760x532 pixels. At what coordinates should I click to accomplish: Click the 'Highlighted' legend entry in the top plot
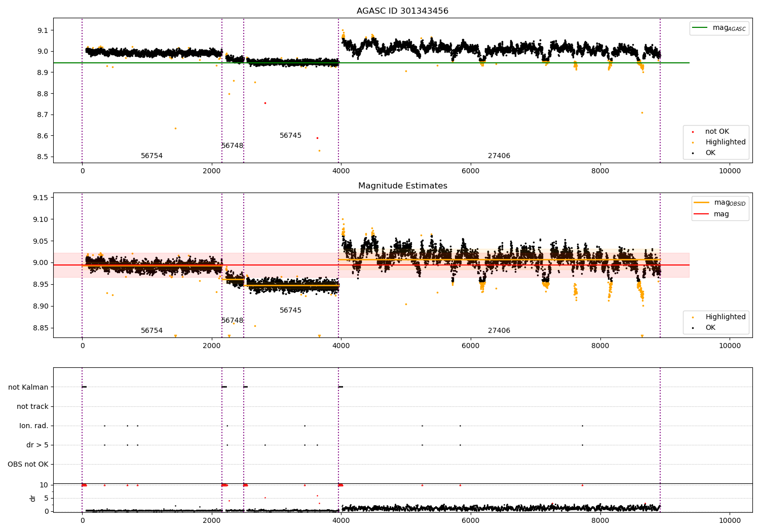click(725, 142)
